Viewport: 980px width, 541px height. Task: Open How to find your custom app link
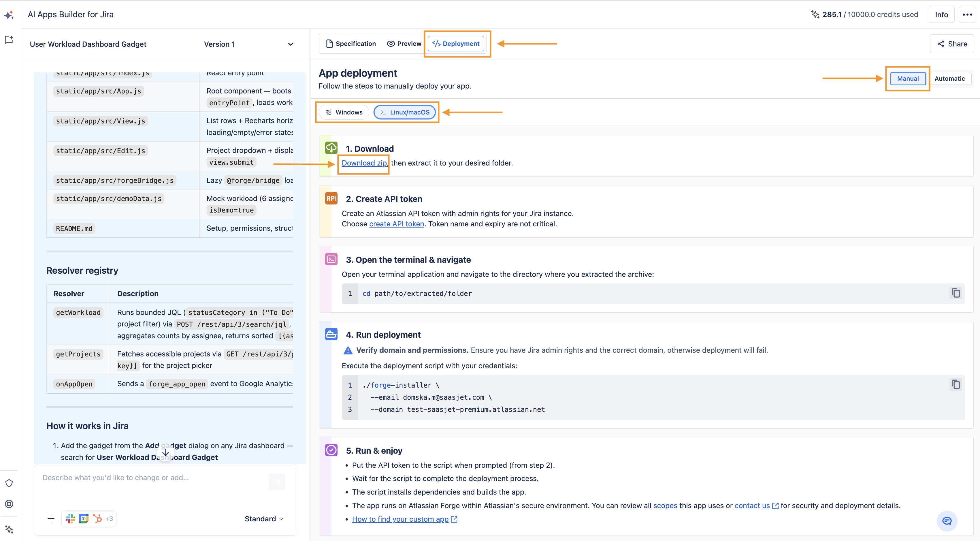[x=400, y=519]
